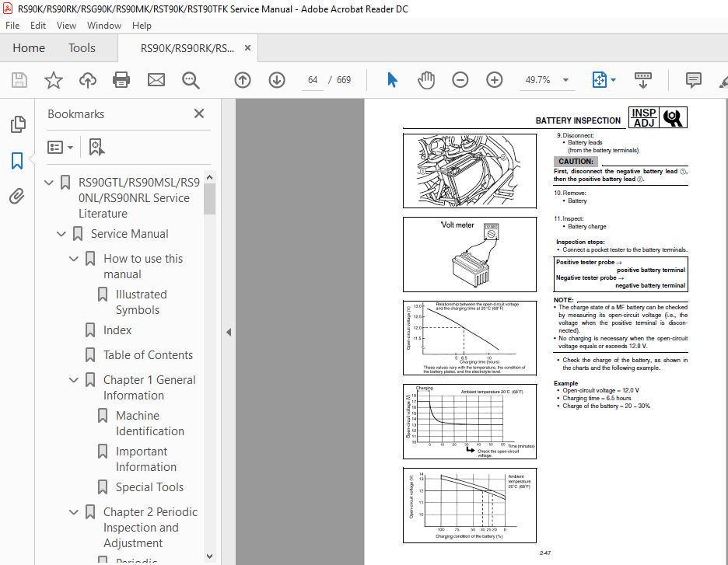Switch to the Home tab
Viewport: 728px width, 565px height.
pos(29,47)
